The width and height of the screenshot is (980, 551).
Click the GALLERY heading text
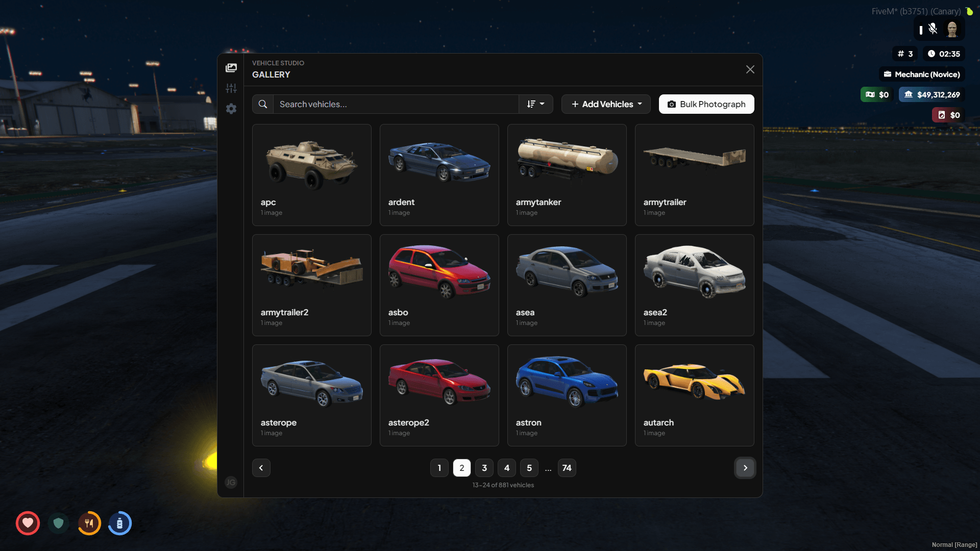click(271, 74)
